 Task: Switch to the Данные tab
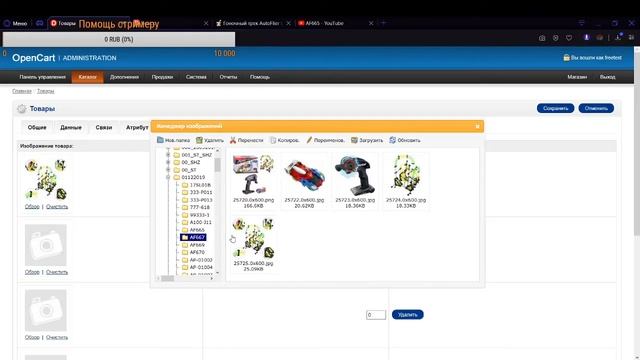[x=71, y=128]
